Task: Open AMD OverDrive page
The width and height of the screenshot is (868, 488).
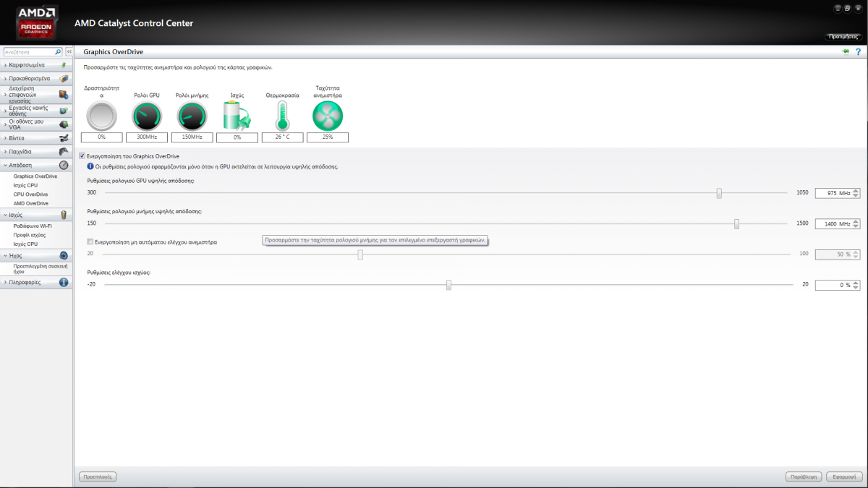Action: [31, 203]
